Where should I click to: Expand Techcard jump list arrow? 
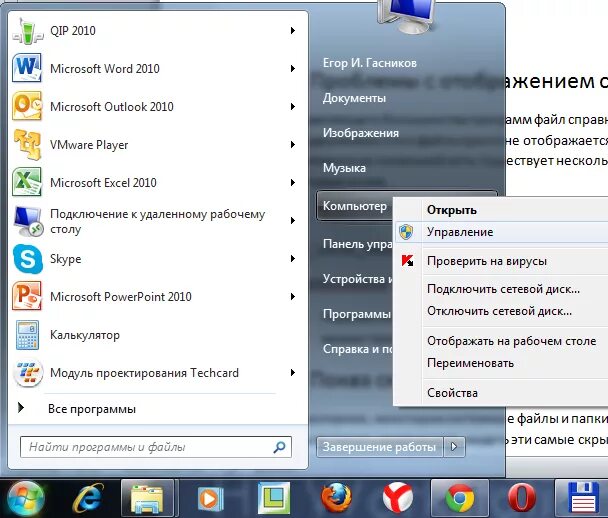click(x=293, y=373)
